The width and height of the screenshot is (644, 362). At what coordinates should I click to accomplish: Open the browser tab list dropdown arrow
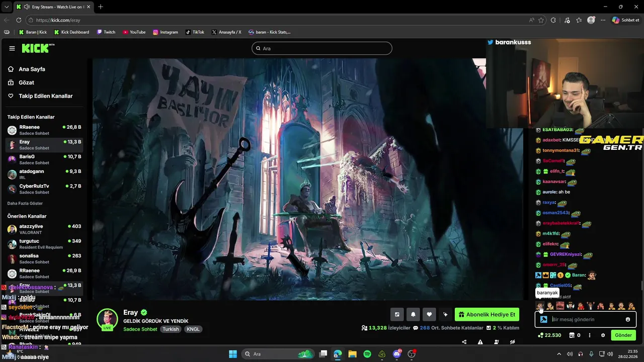(7, 7)
